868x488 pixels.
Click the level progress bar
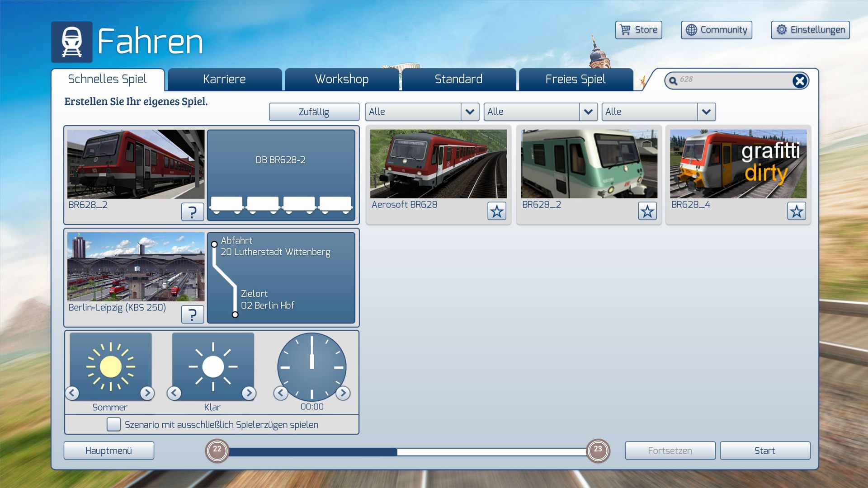point(407,451)
